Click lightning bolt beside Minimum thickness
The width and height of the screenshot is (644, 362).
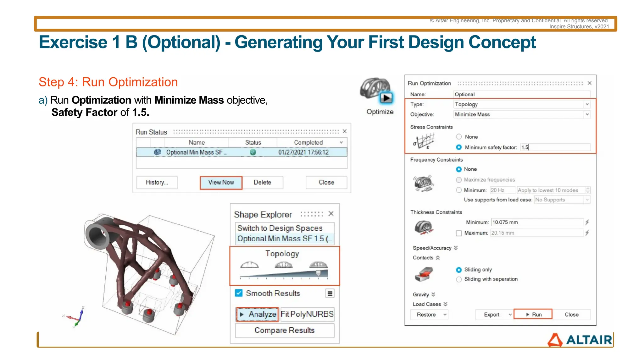point(587,222)
